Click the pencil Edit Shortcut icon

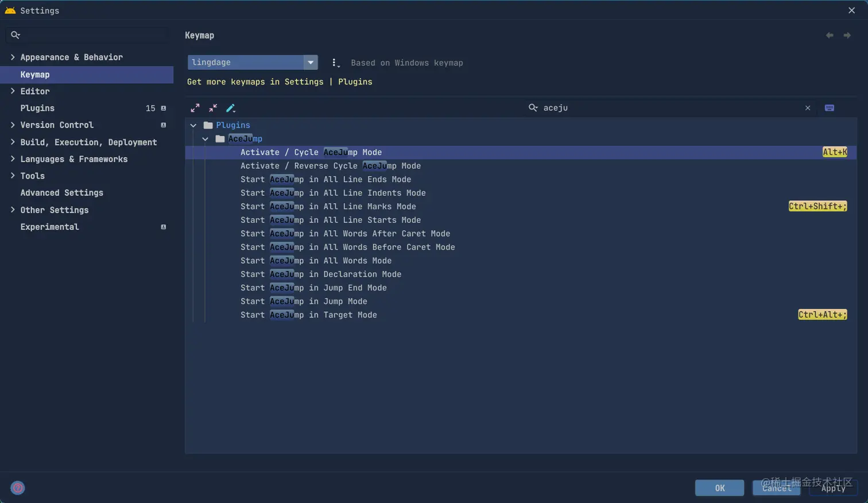tap(231, 108)
